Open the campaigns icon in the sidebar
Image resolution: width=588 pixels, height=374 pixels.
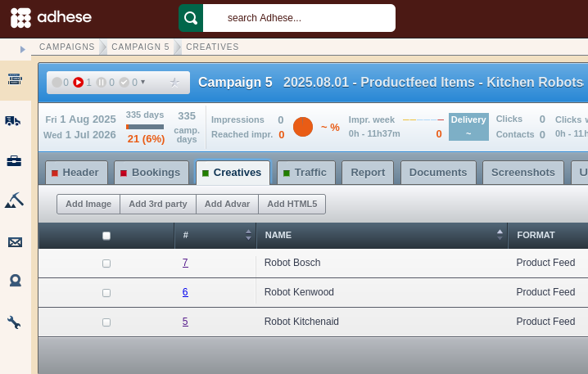point(14,79)
